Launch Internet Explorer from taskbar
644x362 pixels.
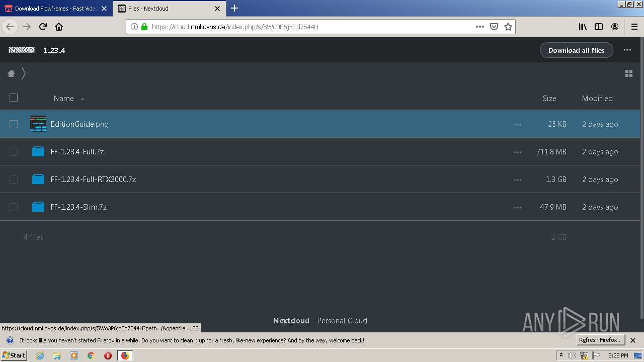tap(40, 355)
